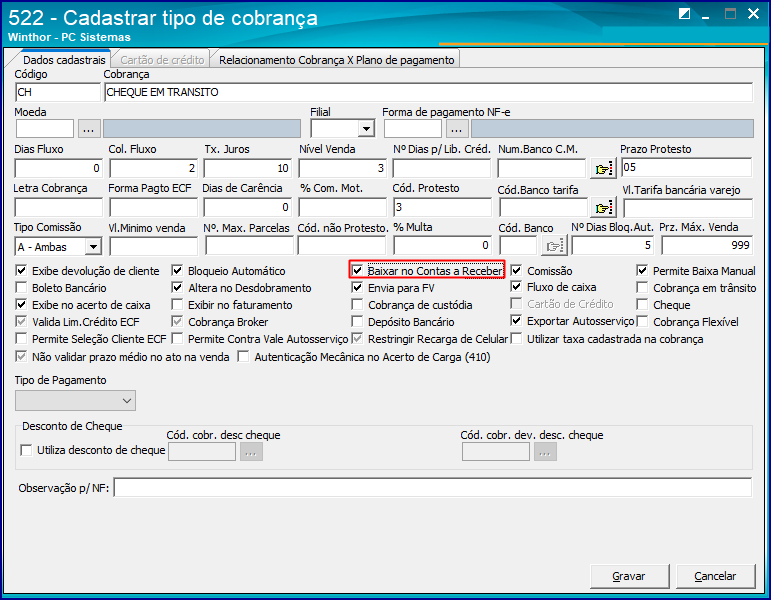
Task: Maximize the Cadastrar tipo de cobrança window
Action: coord(730,14)
